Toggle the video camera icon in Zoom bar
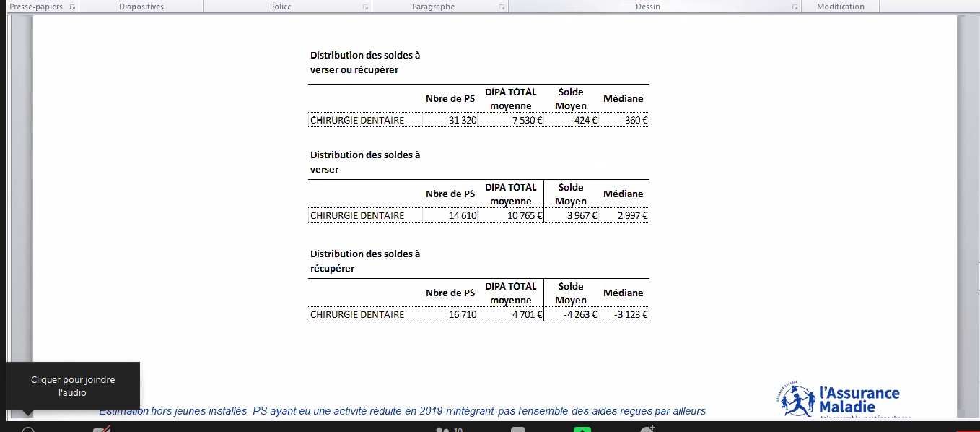 click(x=101, y=429)
